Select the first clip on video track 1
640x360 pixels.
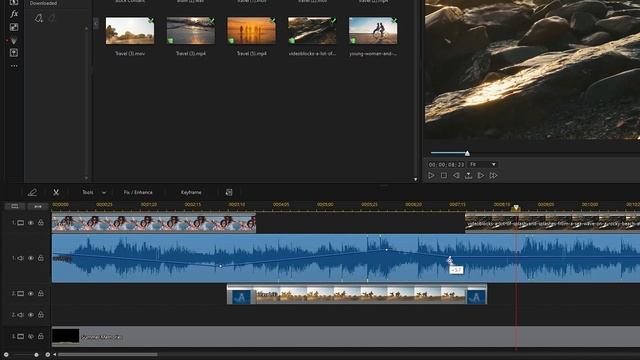[x=154, y=223]
